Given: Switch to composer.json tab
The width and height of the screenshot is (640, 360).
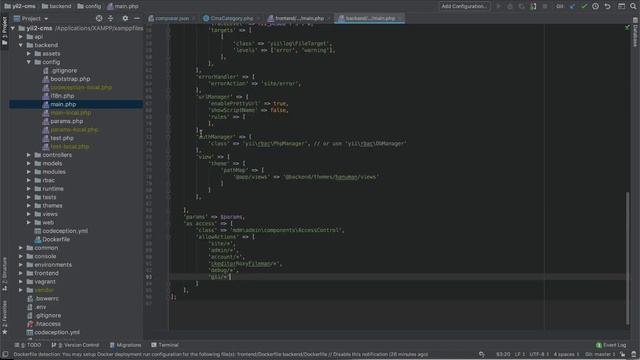Looking at the screenshot, I should coord(172,18).
